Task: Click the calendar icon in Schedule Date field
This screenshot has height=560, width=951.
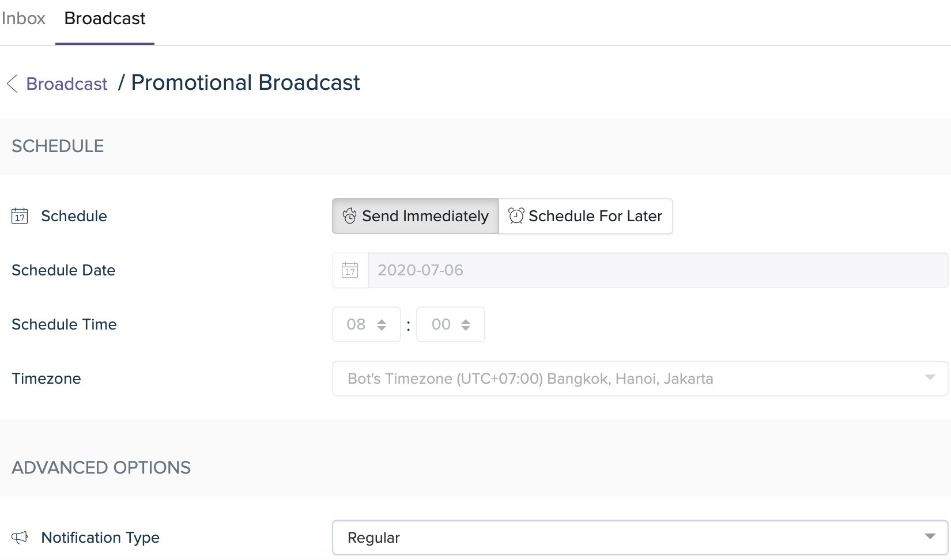Action: point(350,270)
